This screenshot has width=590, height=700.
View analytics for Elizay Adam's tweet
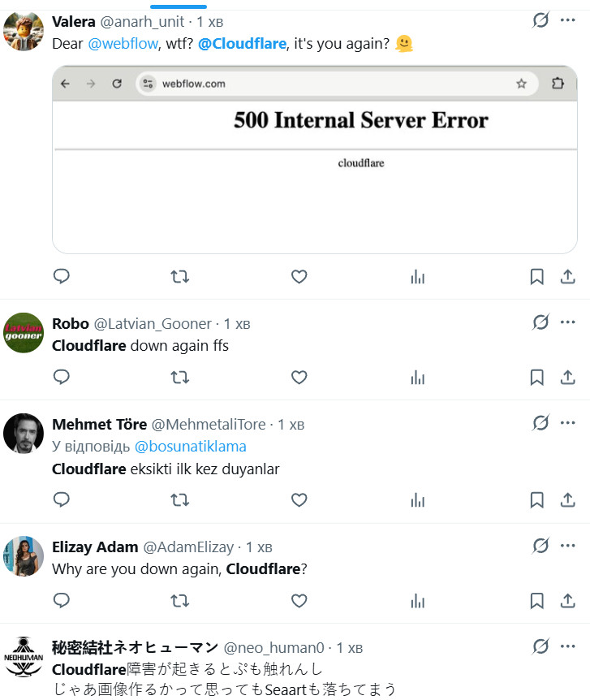[417, 600]
